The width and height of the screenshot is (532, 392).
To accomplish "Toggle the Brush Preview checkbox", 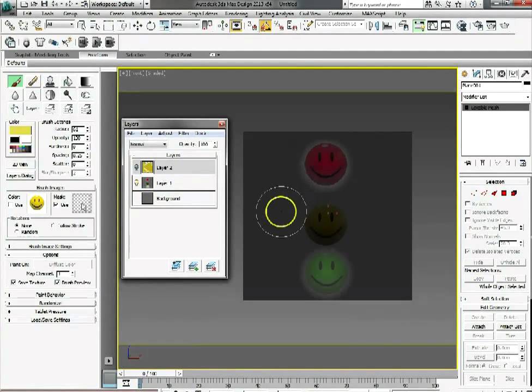I will tap(57, 282).
